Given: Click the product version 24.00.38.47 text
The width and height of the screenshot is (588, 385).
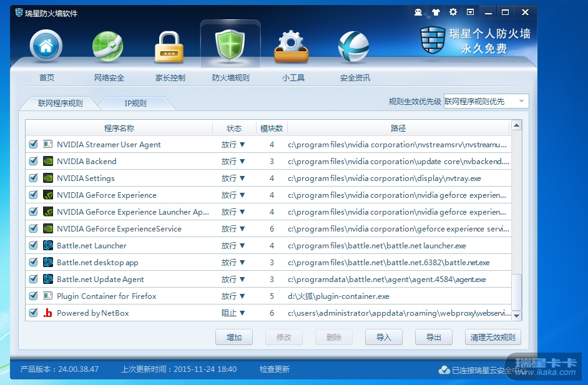Looking at the screenshot, I should pyautogui.click(x=79, y=369).
